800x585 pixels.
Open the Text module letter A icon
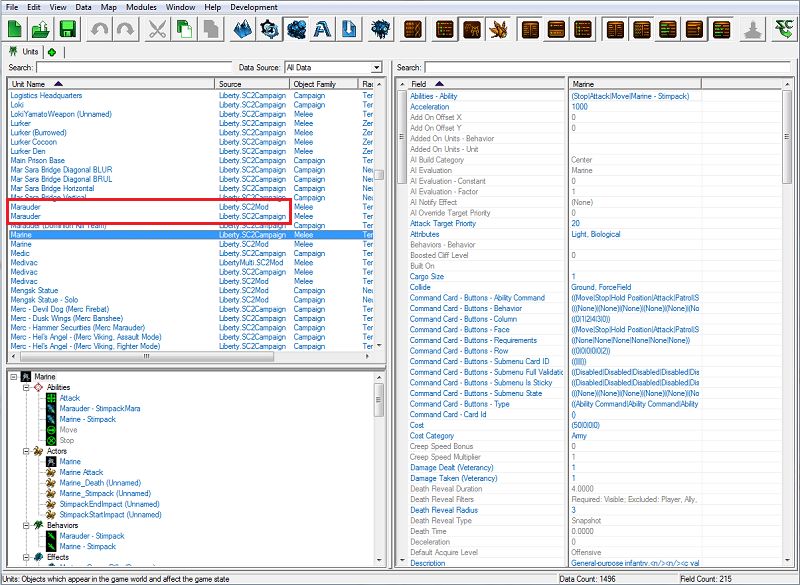tap(322, 29)
